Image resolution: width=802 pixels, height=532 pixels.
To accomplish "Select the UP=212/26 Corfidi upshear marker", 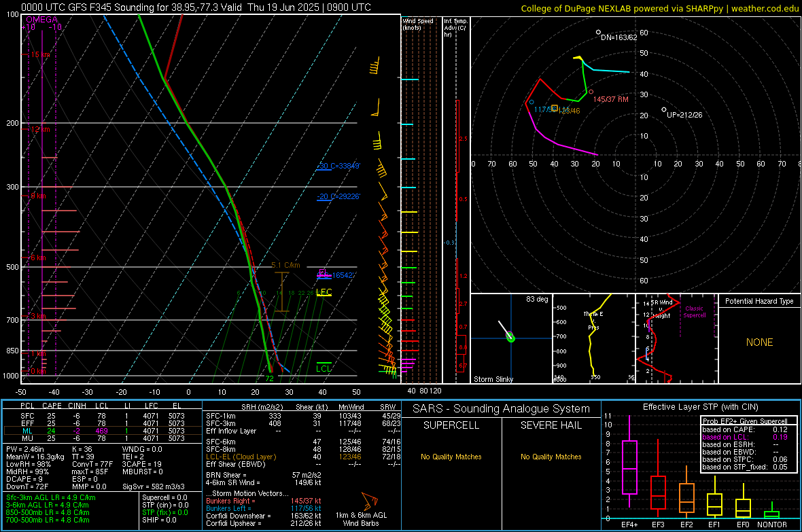I will [664, 109].
